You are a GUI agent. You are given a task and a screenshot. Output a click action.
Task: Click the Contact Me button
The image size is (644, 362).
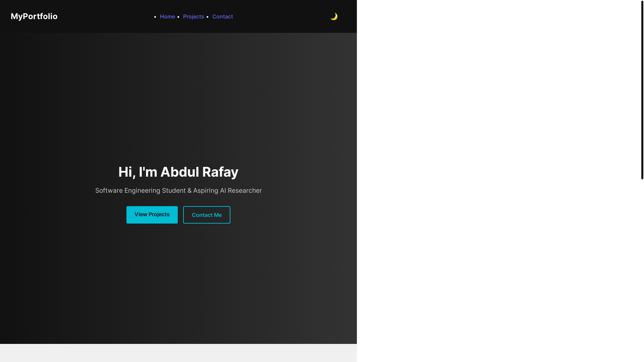tap(207, 215)
